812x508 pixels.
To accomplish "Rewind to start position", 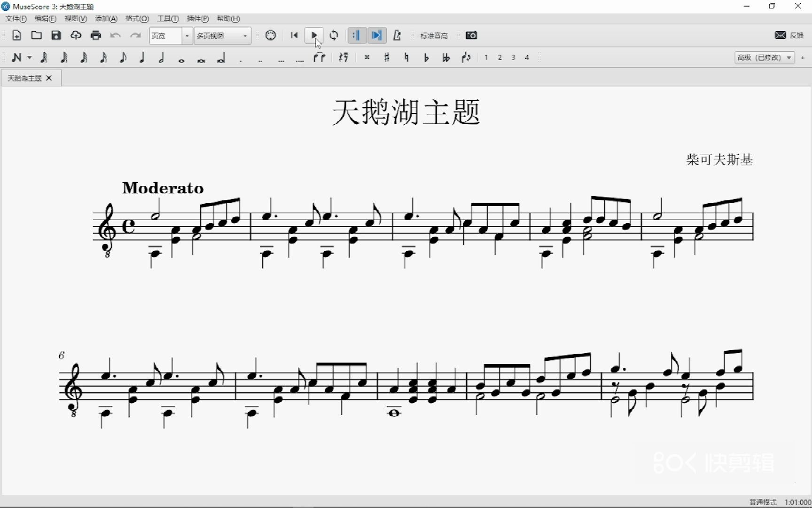I will coord(294,35).
